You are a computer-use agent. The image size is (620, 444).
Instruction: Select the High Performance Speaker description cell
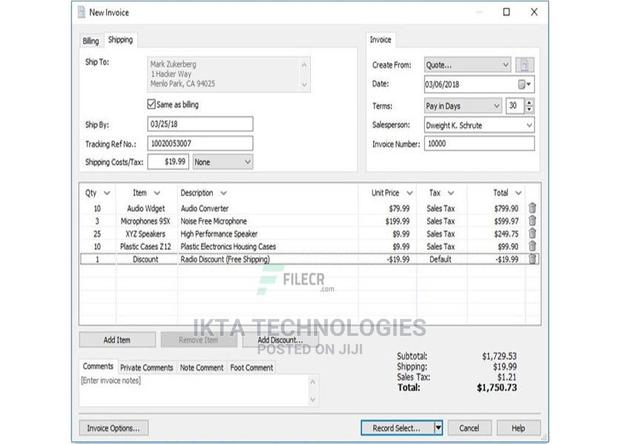(x=268, y=234)
